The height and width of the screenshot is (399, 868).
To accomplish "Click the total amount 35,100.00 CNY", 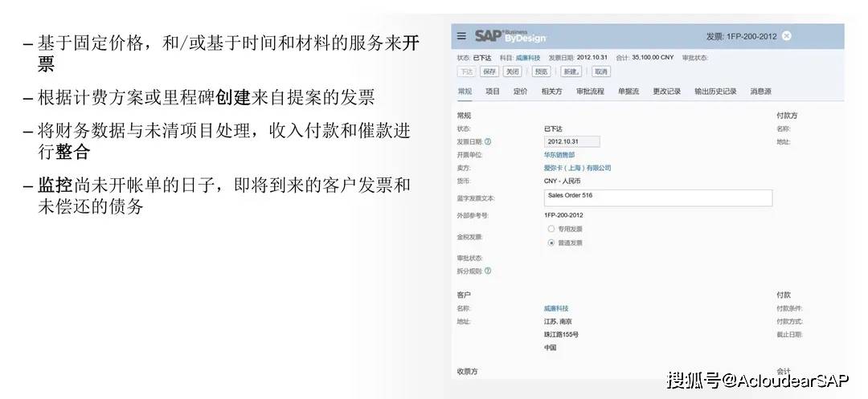I will (x=653, y=58).
